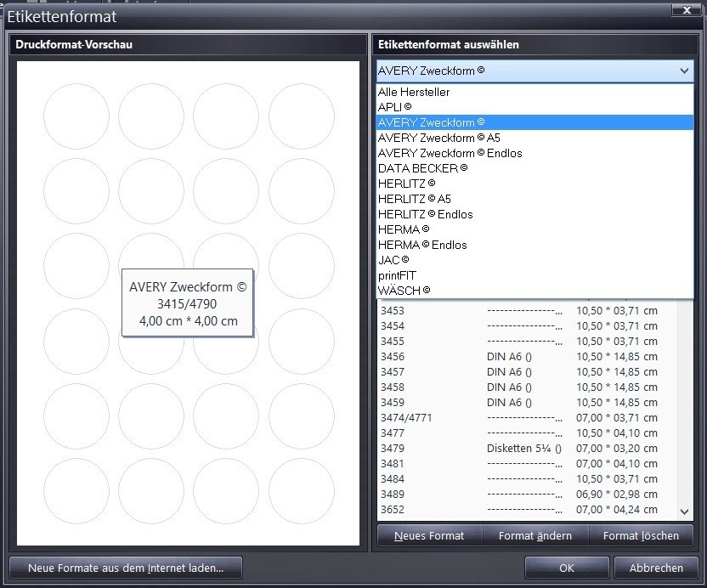
Task: Select format row 3455
Action: pyautogui.click(x=527, y=342)
